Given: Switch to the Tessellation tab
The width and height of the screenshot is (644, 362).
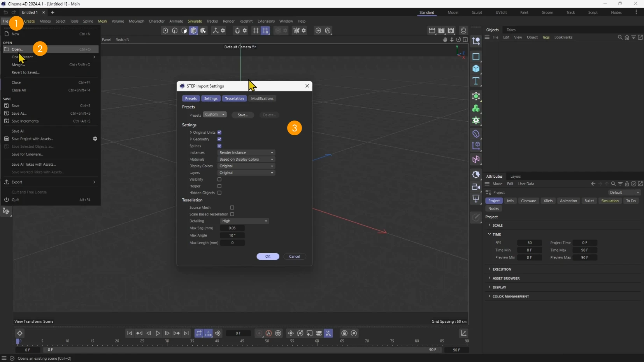Looking at the screenshot, I should [234, 98].
